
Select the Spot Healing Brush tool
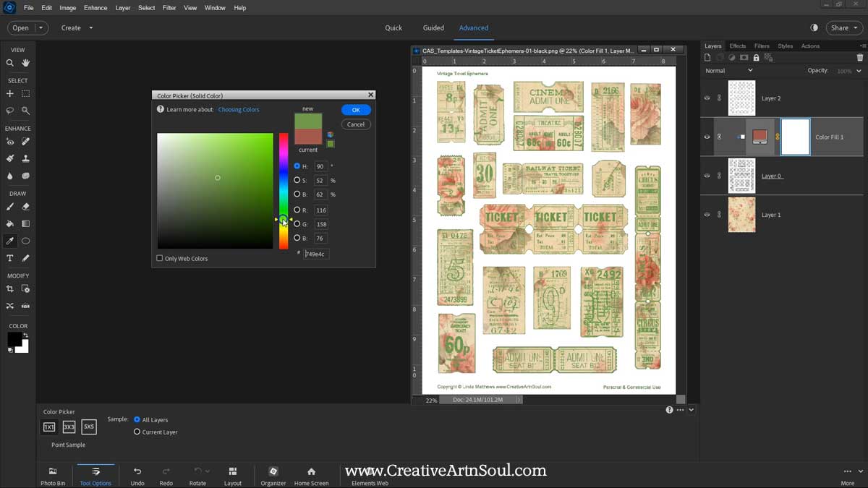26,142
